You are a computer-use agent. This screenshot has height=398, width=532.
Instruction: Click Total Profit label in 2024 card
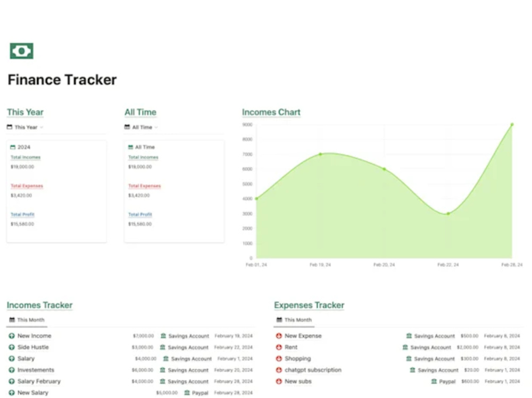coord(22,215)
